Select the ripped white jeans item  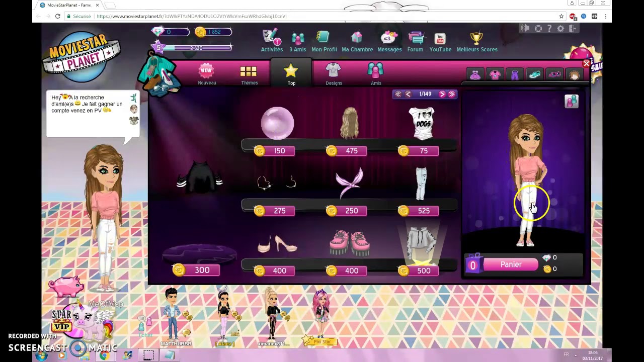tap(421, 184)
